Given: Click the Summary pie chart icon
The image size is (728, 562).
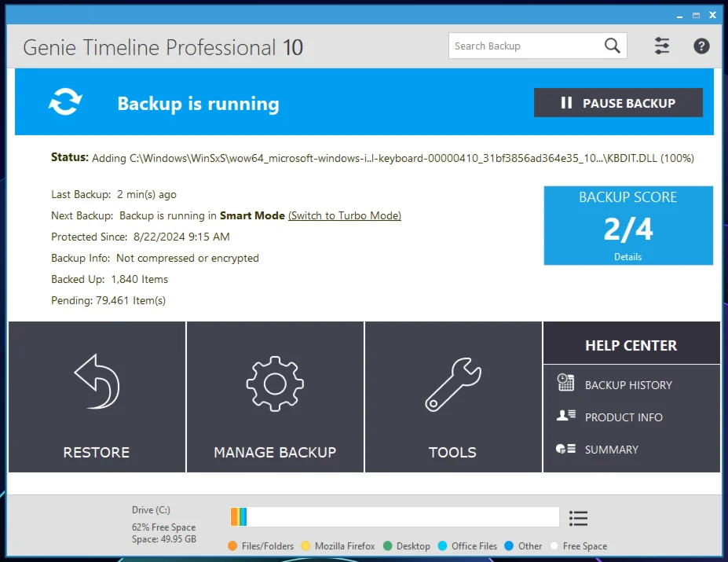Looking at the screenshot, I should tap(565, 449).
